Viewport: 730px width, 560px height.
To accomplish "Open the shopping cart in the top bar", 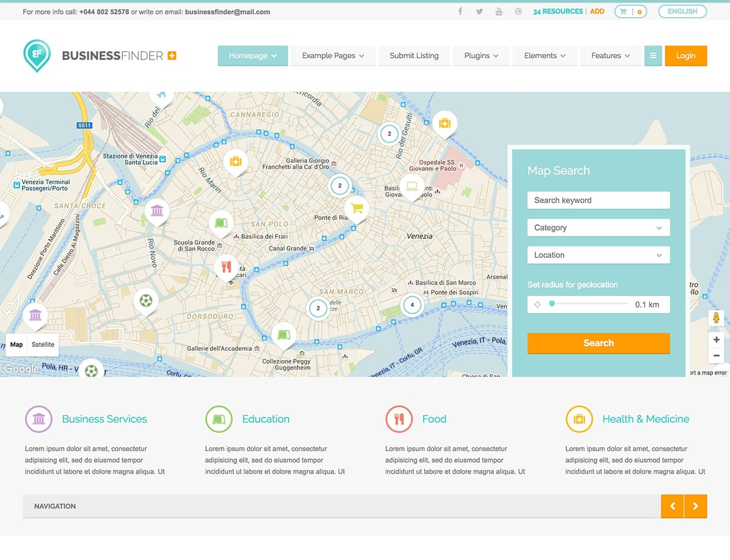I will coord(630,12).
